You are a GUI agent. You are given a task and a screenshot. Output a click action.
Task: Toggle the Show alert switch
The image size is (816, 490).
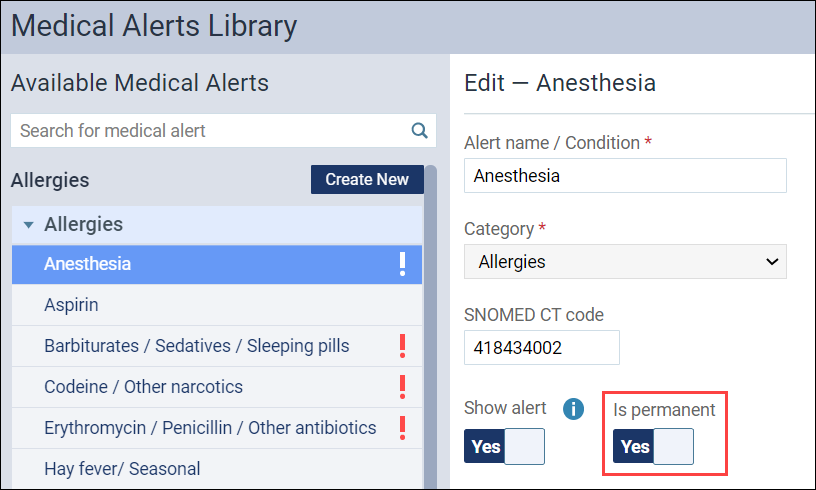pos(504,446)
